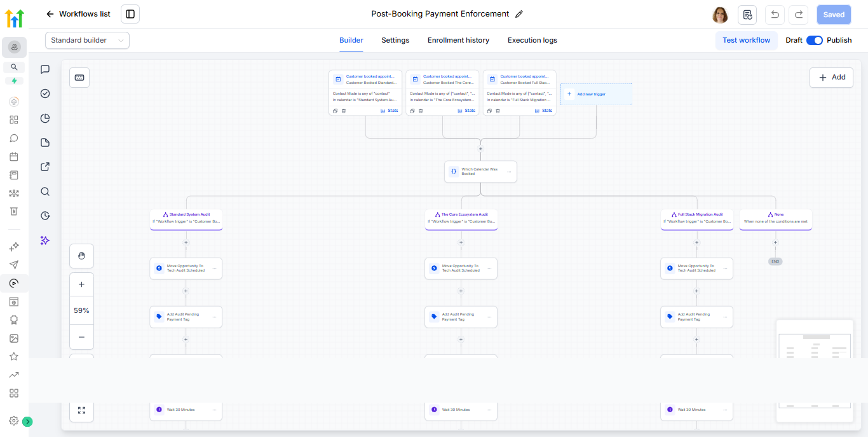868x437 pixels.
Task: Open options menu on Which Calendar Was Booked
Action: [x=509, y=172]
